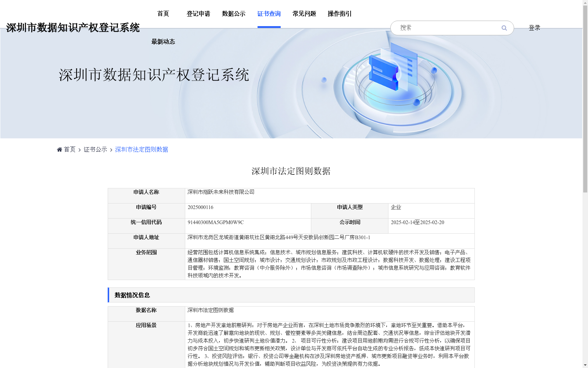The image size is (588, 368).
Task: Click the 数据名称 label cell
Action: coord(146,314)
